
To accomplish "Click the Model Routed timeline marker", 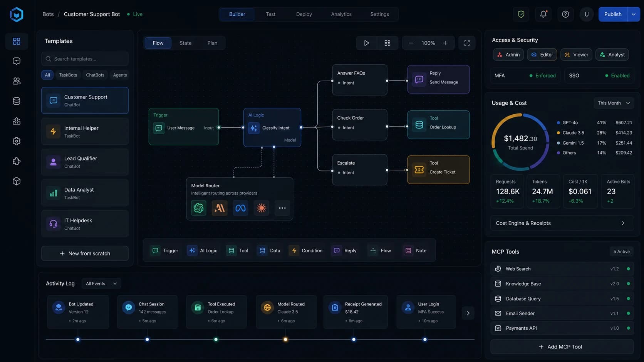I will click(285, 340).
